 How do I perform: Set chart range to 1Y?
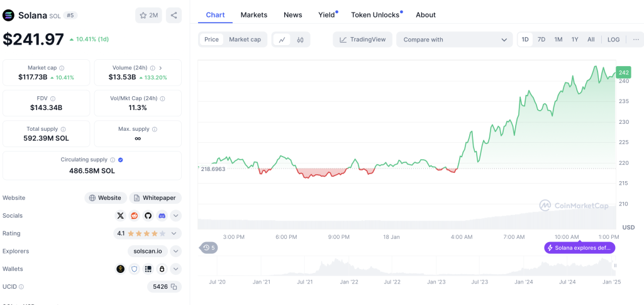pyautogui.click(x=575, y=40)
